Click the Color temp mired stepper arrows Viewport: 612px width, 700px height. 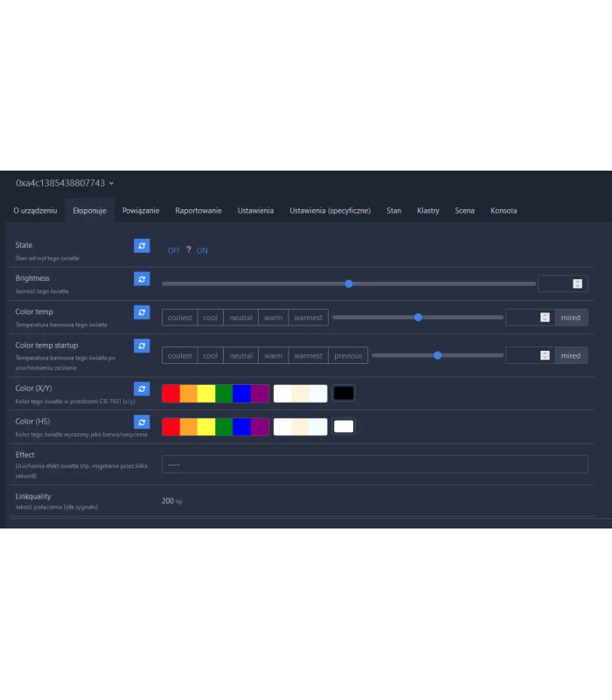[x=546, y=318]
